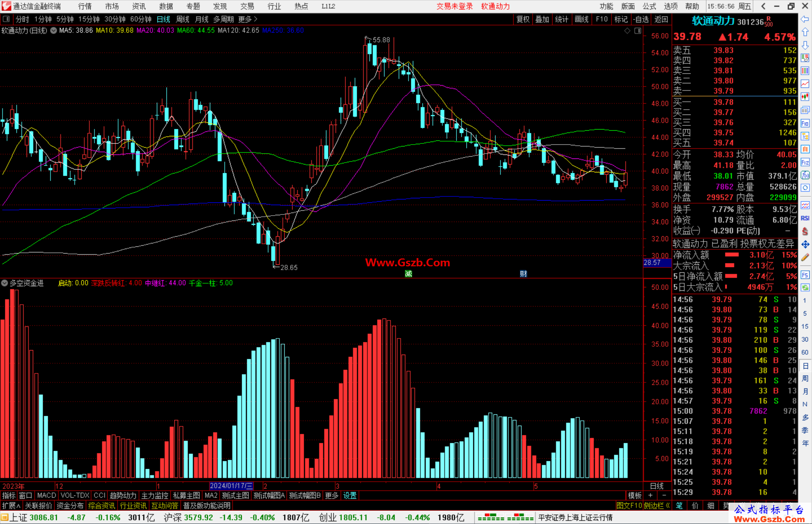Click the f(x) formula sidebar icon
This screenshot has width=812, height=524.
(805, 175)
